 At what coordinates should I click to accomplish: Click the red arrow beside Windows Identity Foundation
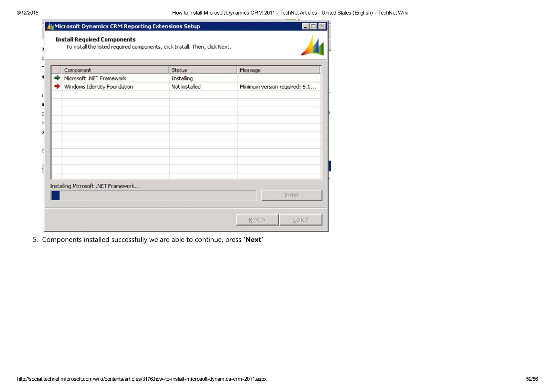click(x=57, y=86)
